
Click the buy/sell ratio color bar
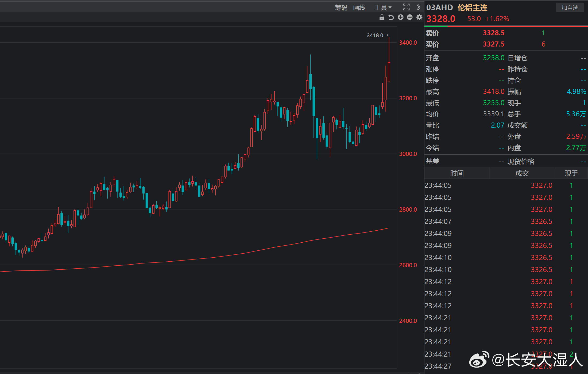pos(506,26)
